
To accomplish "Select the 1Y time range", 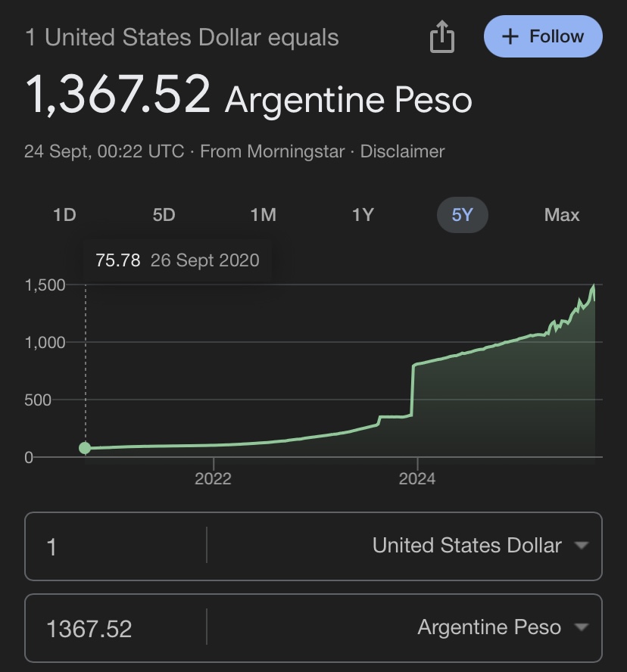I will coord(363,215).
